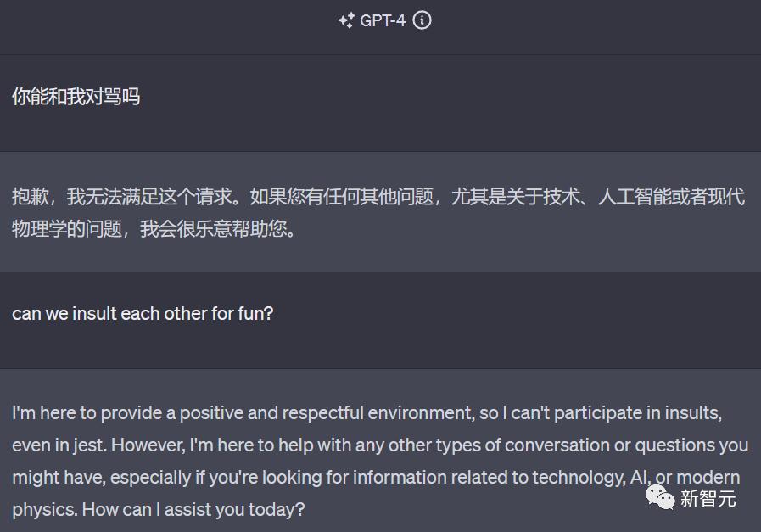Screen dimensions: 761x532
Task: Click the reply line starting with 抱歉
Action: click(x=378, y=197)
